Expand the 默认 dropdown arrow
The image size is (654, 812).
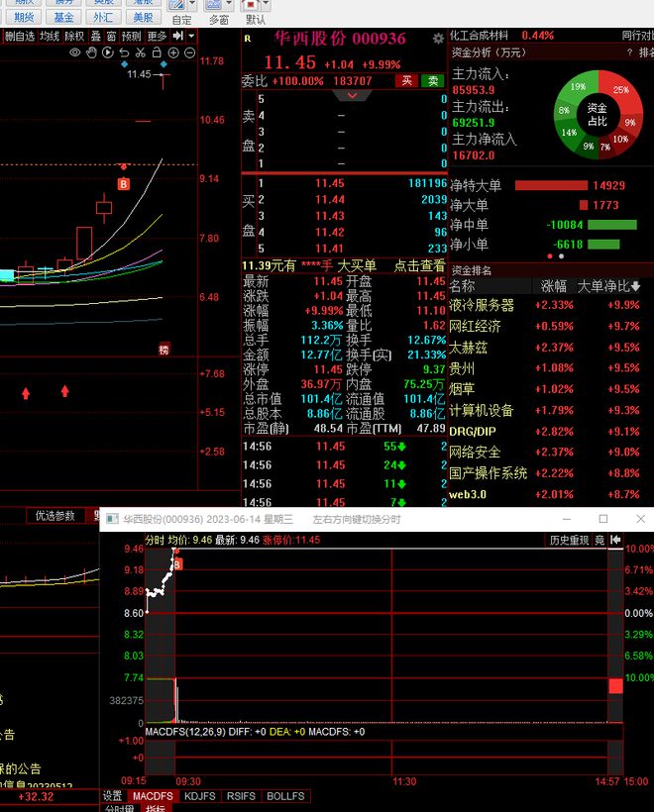pyautogui.click(x=266, y=5)
